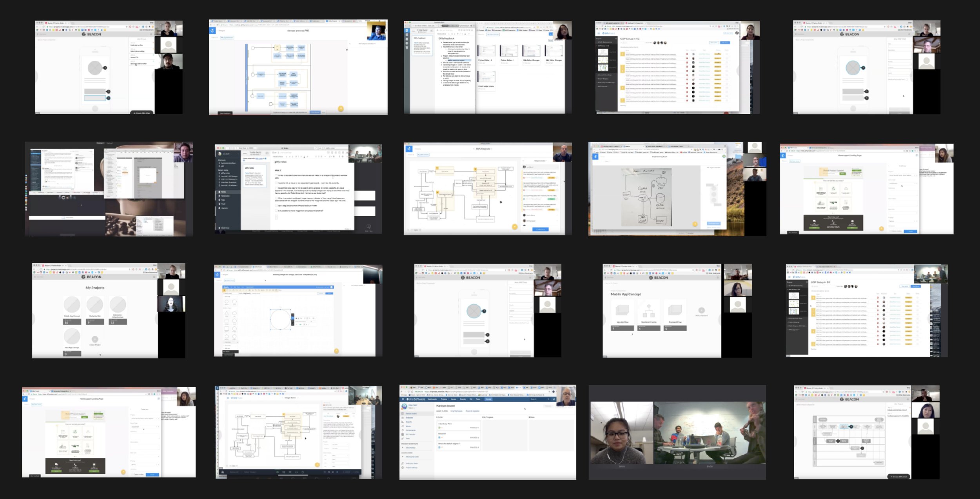Select Notes in the Evernote sidebar

point(223,192)
